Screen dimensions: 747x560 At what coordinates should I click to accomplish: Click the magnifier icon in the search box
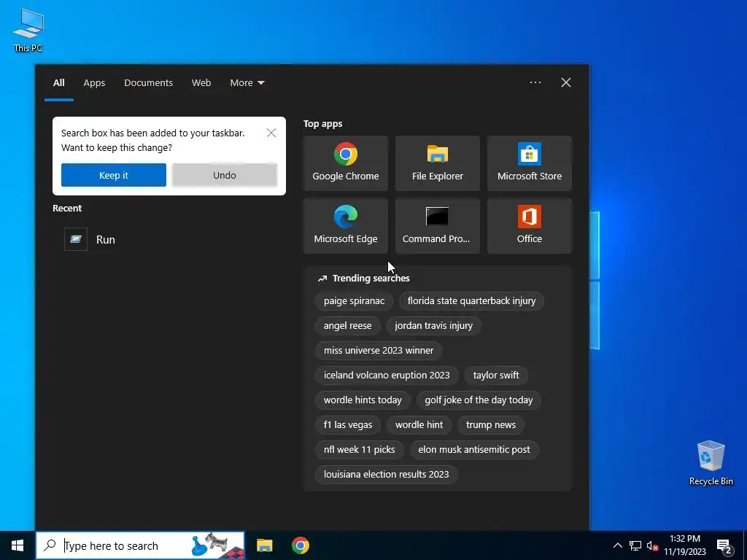click(x=50, y=545)
